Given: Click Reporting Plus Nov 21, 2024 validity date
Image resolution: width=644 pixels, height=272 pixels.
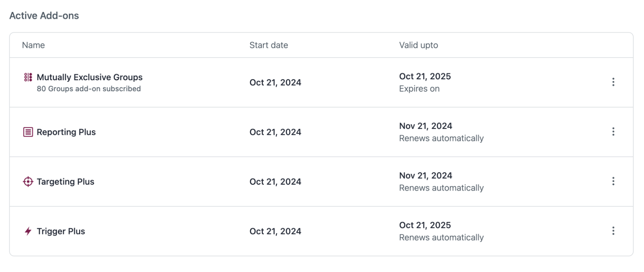Looking at the screenshot, I should pos(426,126).
